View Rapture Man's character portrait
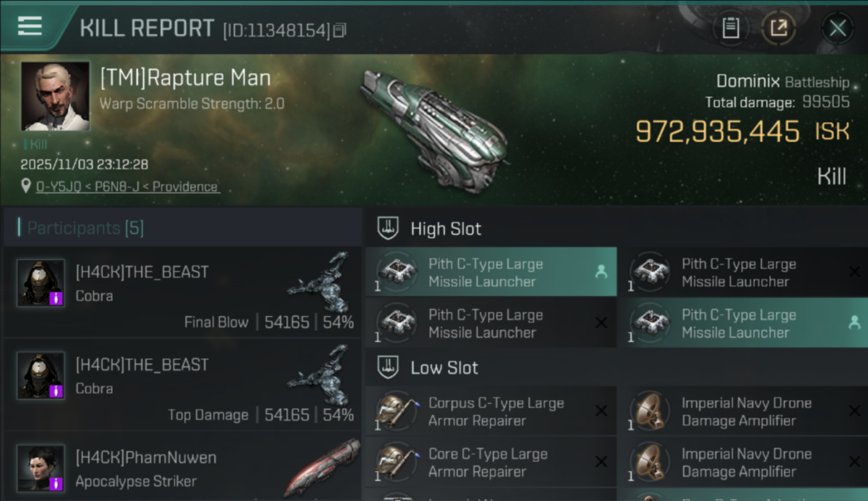868x501 pixels. (55, 96)
